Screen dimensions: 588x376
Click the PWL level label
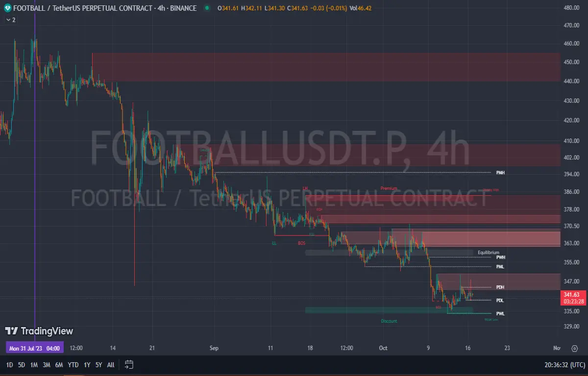coord(500,314)
